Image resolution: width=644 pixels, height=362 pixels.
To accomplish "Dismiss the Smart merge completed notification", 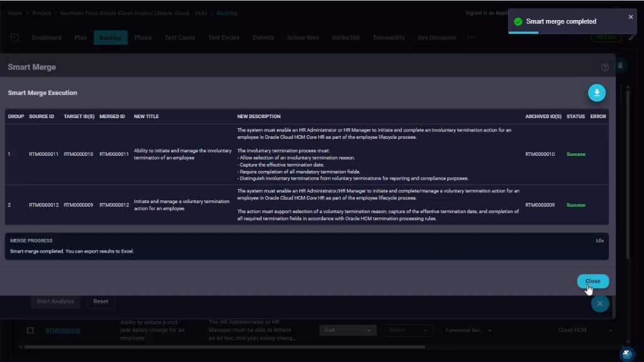I will (630, 17).
